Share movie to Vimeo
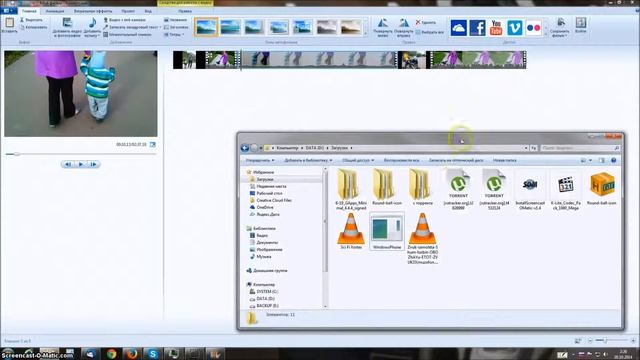 pyautogui.click(x=515, y=28)
